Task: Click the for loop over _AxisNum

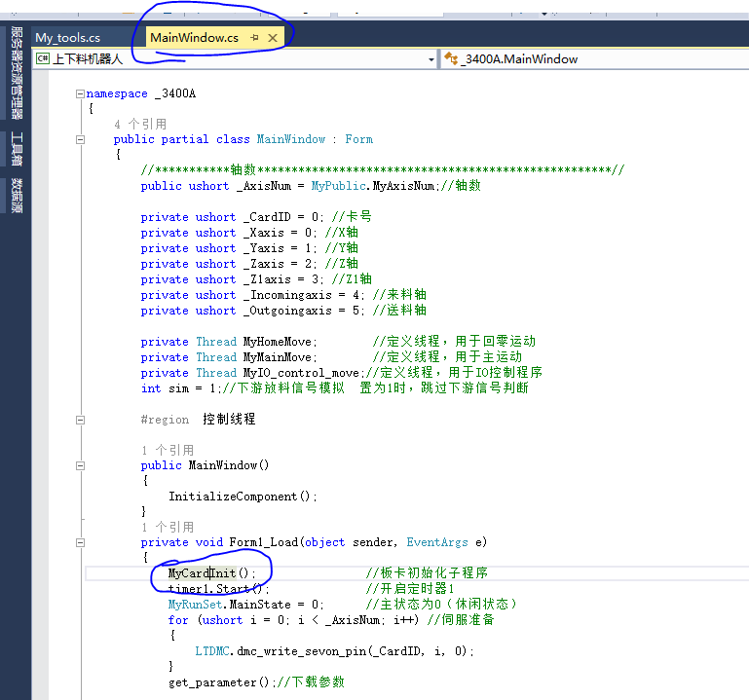Action: click(x=293, y=620)
